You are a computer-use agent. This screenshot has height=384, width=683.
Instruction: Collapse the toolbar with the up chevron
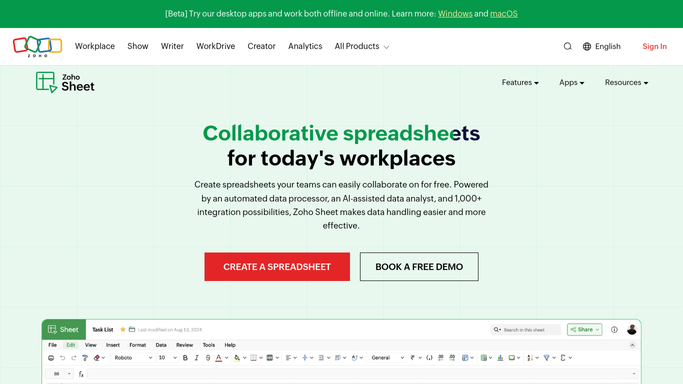(x=632, y=345)
